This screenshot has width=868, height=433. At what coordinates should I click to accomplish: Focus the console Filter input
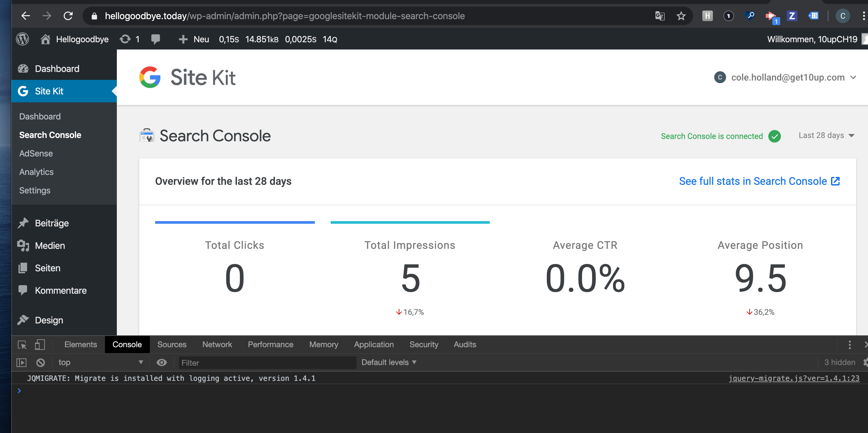click(x=267, y=363)
